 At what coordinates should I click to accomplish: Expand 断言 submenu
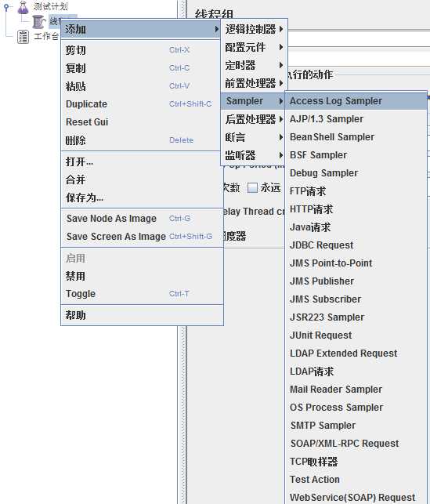[x=254, y=137]
